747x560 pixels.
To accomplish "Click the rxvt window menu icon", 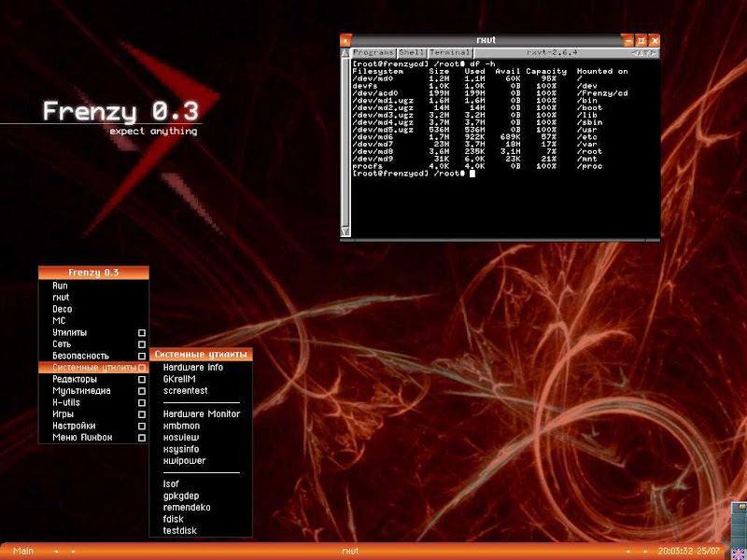I will (346, 40).
